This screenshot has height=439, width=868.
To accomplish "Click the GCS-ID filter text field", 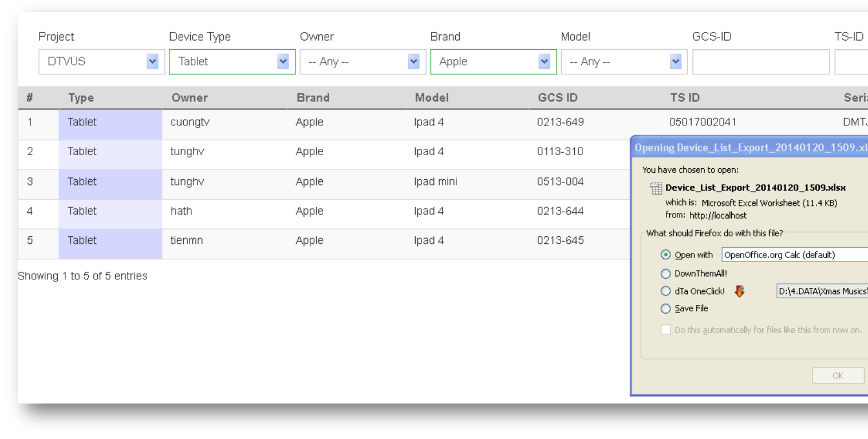I will pos(760,62).
